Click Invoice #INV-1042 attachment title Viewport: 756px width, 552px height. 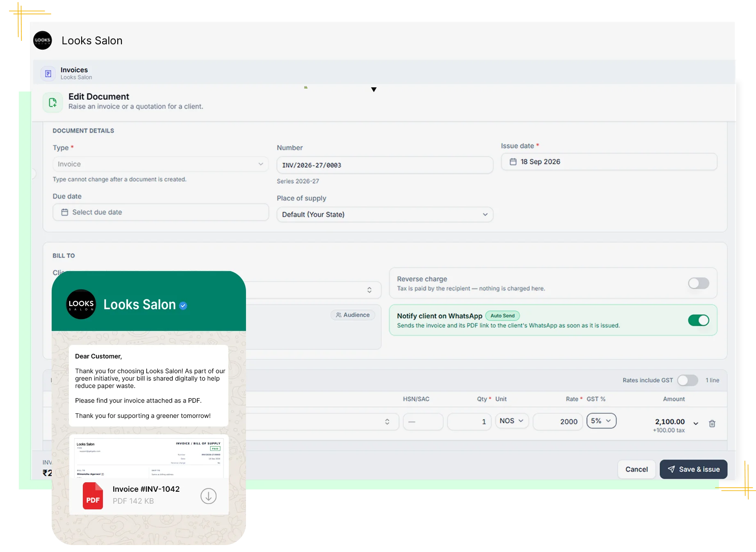[146, 489]
